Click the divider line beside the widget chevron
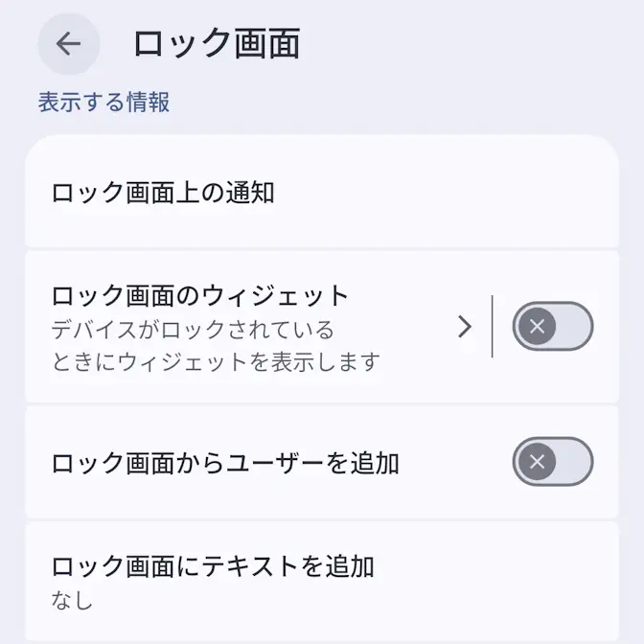644x644 pixels. coord(492,327)
